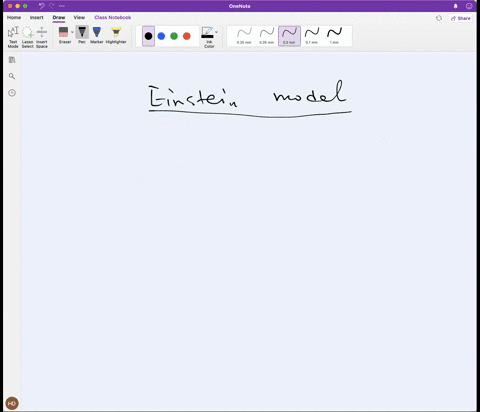Open the View ribbon tab
This screenshot has height=412, width=480.
click(79, 17)
